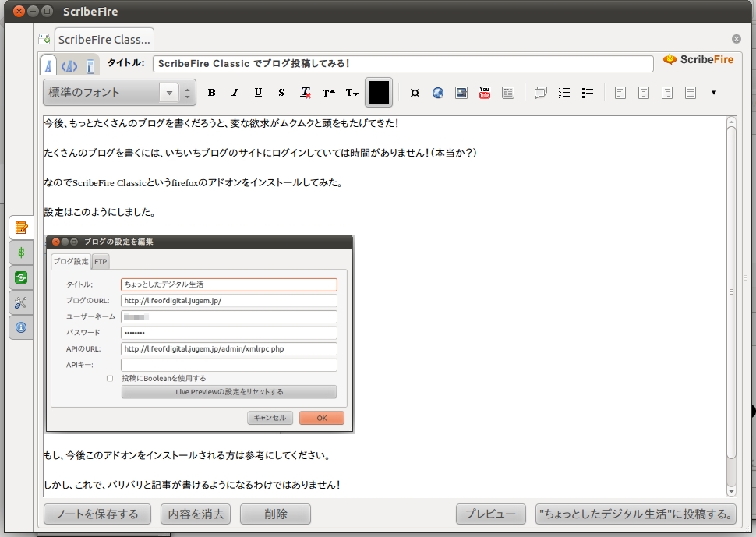Open the monetize dollar panel
This screenshot has width=756, height=537.
[x=21, y=253]
